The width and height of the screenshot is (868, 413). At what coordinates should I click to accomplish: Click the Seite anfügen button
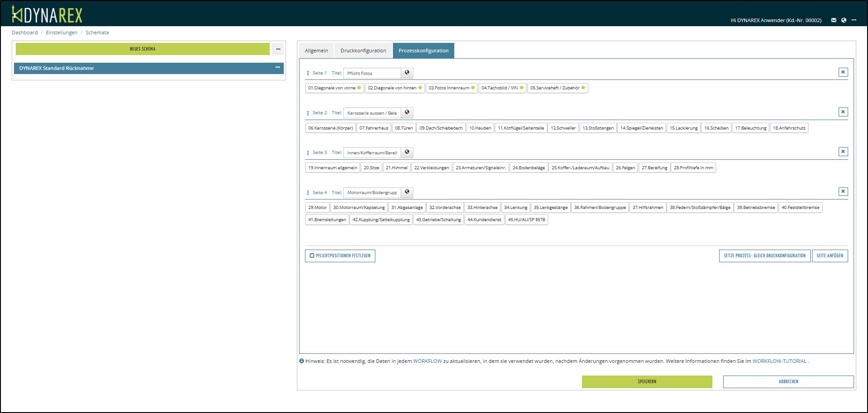[x=830, y=256]
